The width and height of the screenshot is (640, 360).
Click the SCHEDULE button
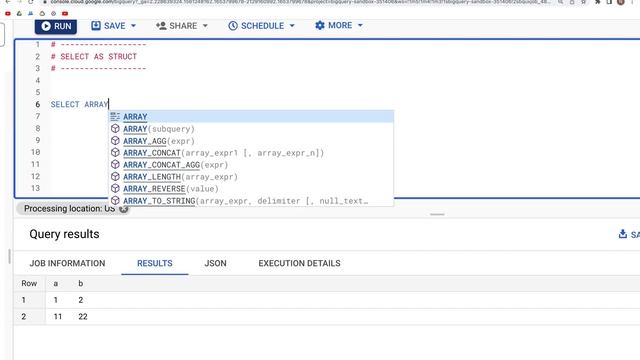(x=256, y=26)
